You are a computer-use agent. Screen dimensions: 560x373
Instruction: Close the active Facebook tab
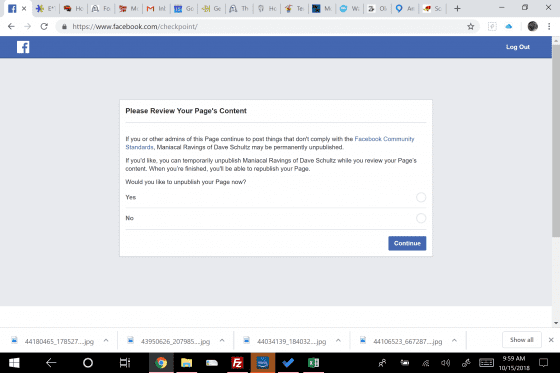[x=24, y=8]
